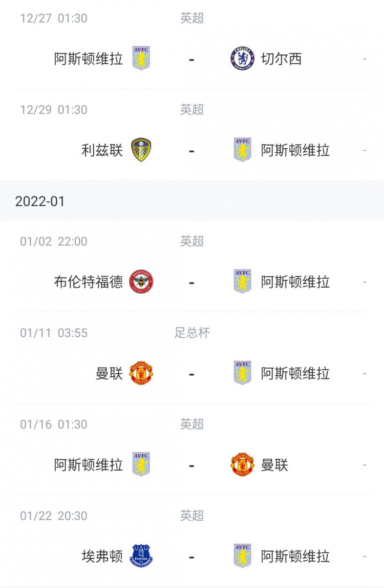Tap Aston Villa crest in 12/27 match
This screenshot has width=384, height=588.
(141, 58)
